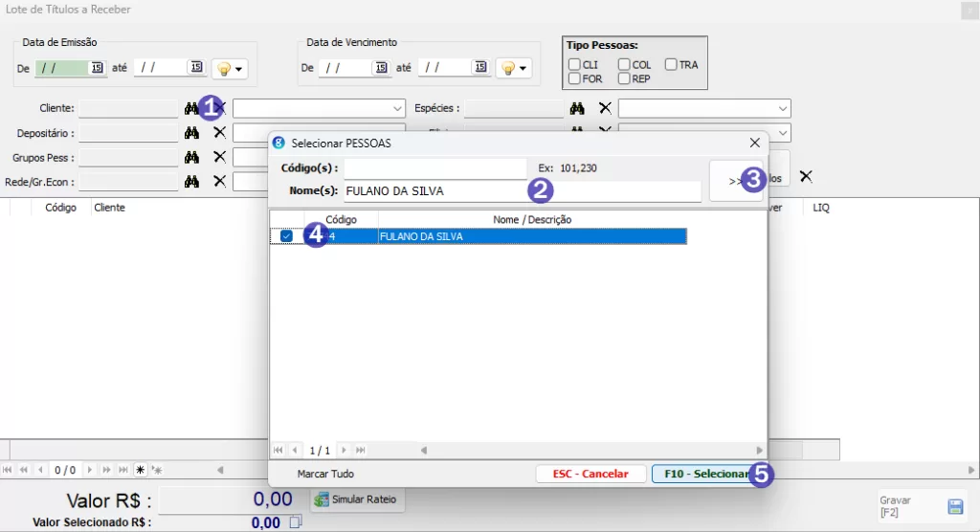Click Marcar Tudo in the dialog

click(324, 474)
